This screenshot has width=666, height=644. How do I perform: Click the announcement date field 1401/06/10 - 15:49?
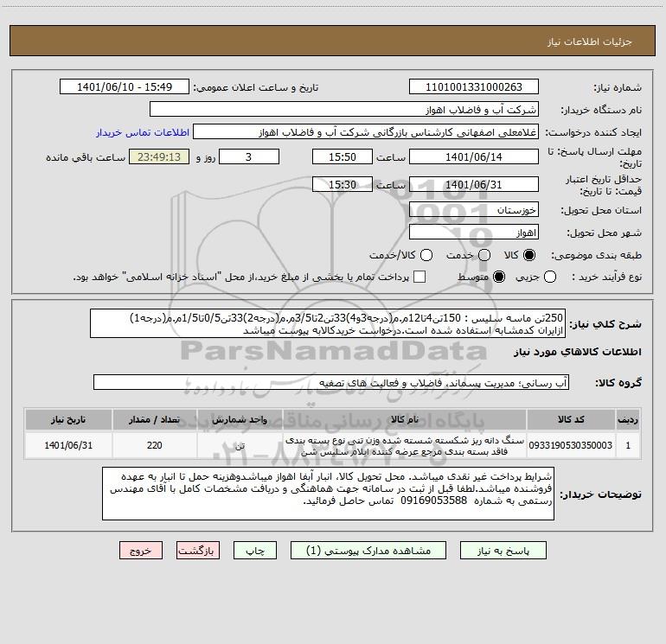click(125, 87)
